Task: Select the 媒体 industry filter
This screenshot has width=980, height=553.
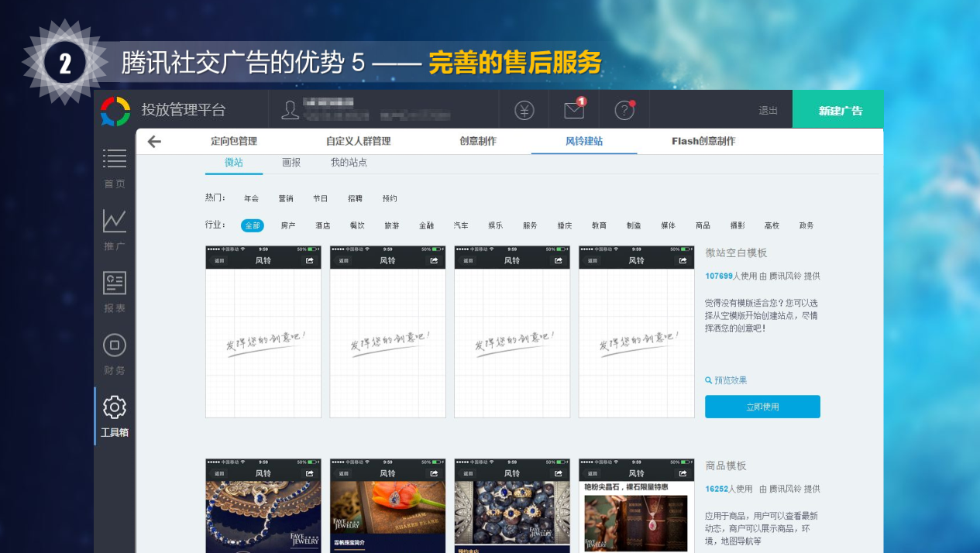Action: (668, 225)
